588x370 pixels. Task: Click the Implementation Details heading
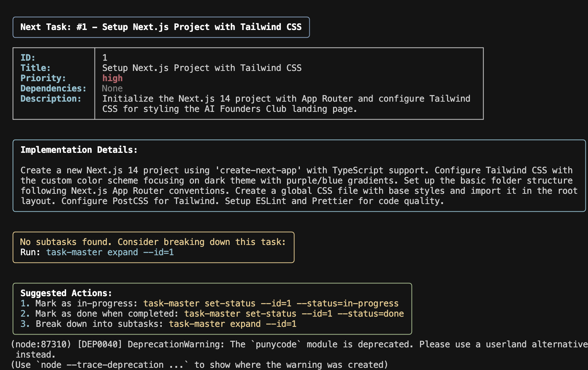(79, 150)
